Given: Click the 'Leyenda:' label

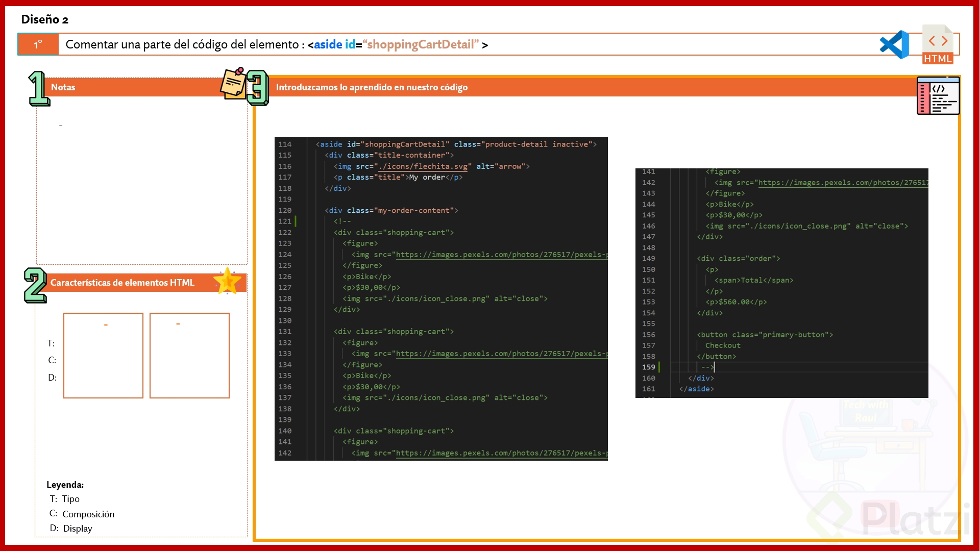Looking at the screenshot, I should pos(65,485).
